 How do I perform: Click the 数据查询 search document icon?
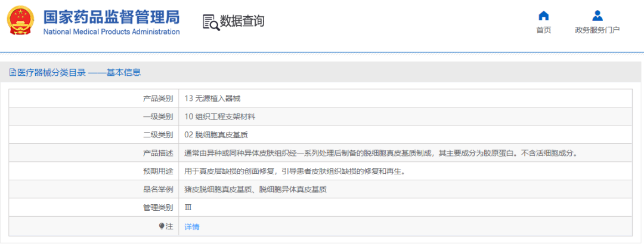tap(211, 22)
